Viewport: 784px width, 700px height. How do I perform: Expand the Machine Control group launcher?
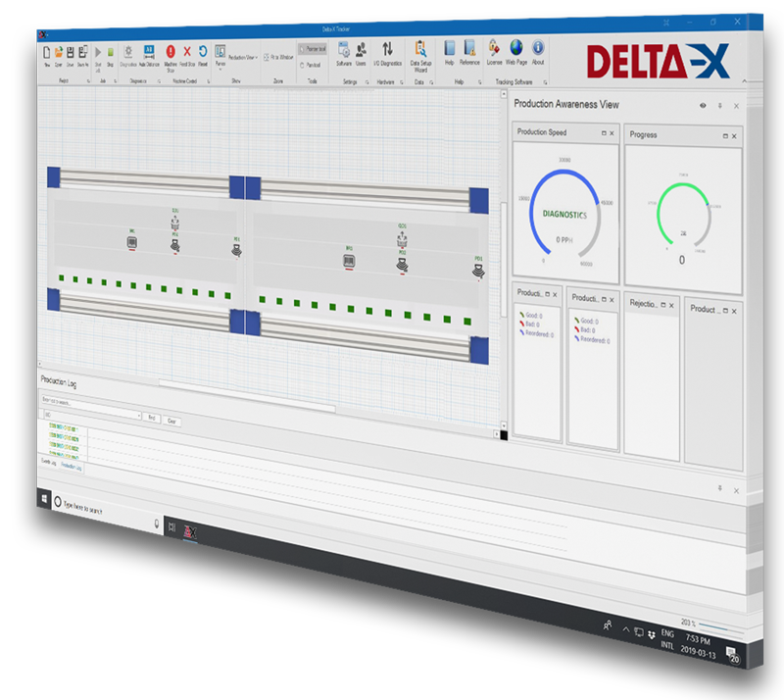209,81
